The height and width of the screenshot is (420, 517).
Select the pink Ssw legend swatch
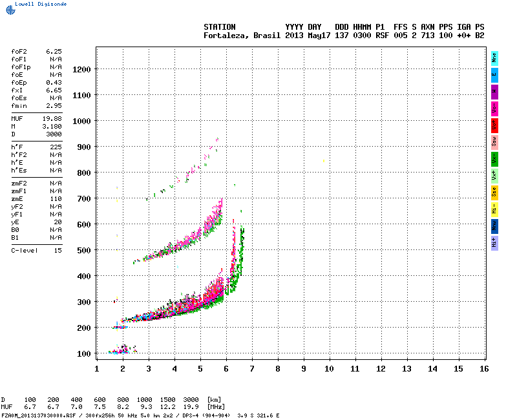pyautogui.click(x=494, y=142)
